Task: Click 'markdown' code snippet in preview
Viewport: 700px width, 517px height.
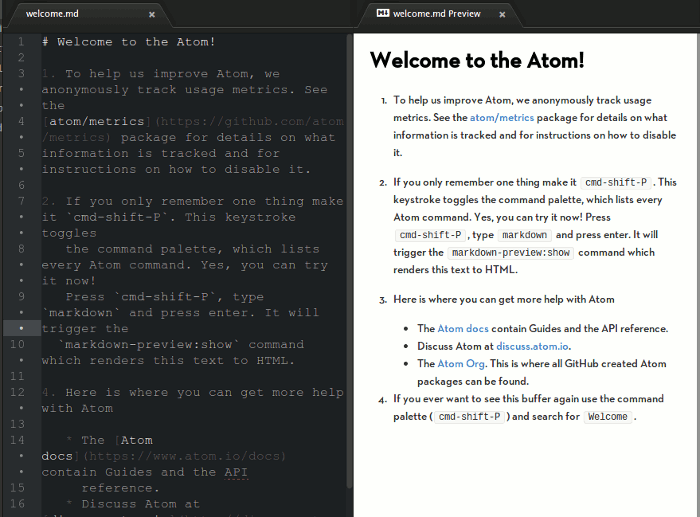Action: coord(525,235)
